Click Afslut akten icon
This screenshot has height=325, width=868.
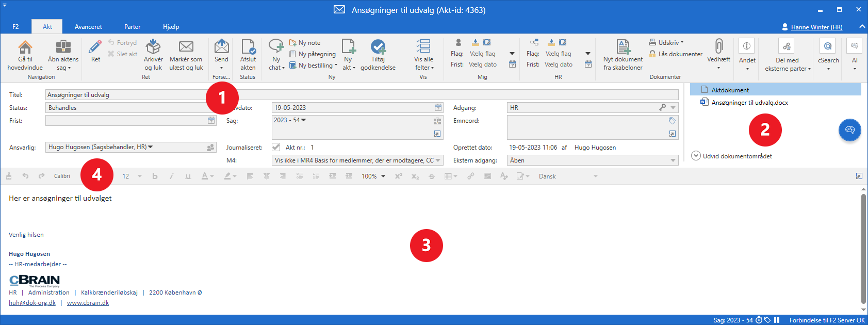coord(248,48)
